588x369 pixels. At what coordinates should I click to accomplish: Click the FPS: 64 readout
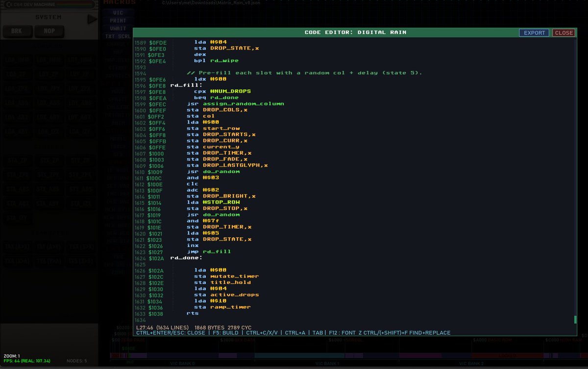pos(27,361)
